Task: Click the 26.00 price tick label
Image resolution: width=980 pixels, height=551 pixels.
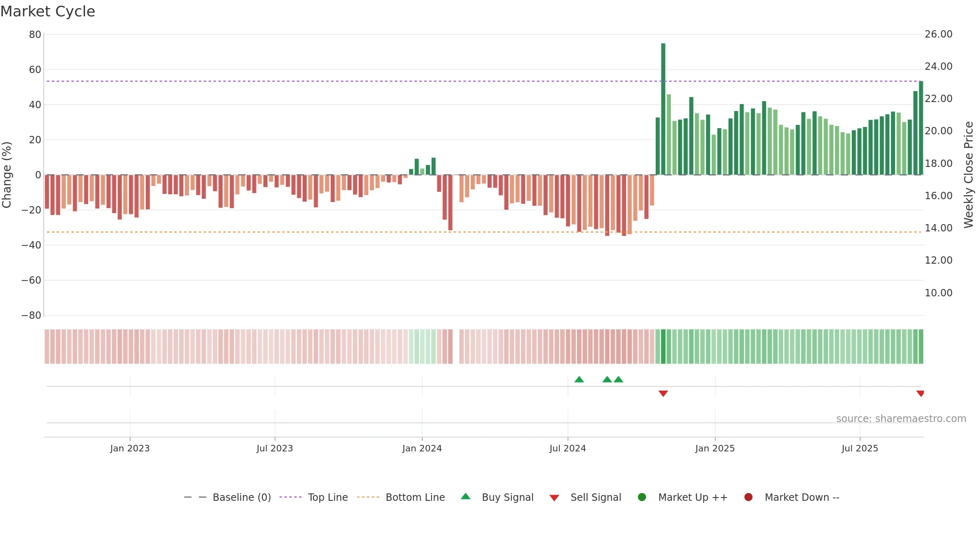Action: (x=938, y=34)
